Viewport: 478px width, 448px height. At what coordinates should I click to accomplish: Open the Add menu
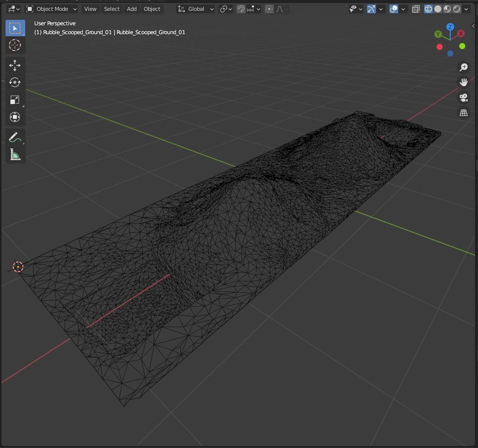[x=132, y=9]
